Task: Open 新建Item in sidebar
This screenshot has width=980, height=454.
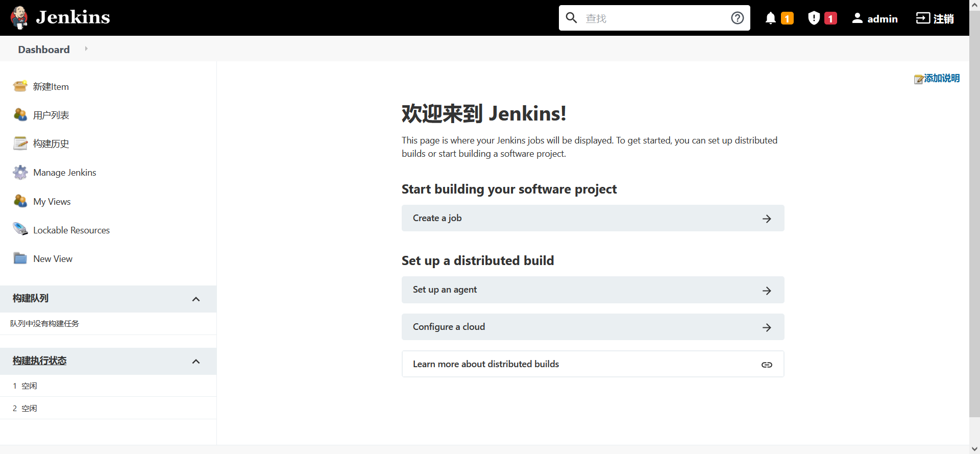Action: point(51,87)
